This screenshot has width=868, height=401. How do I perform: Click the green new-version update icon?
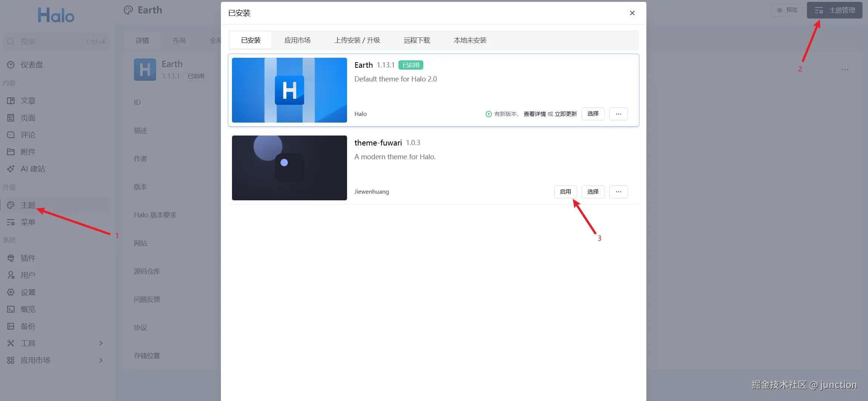coord(488,114)
